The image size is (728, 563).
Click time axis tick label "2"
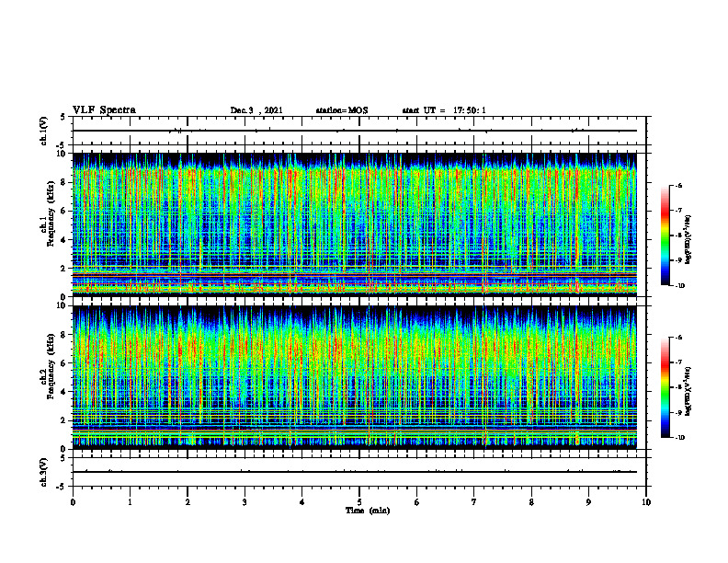(x=188, y=502)
